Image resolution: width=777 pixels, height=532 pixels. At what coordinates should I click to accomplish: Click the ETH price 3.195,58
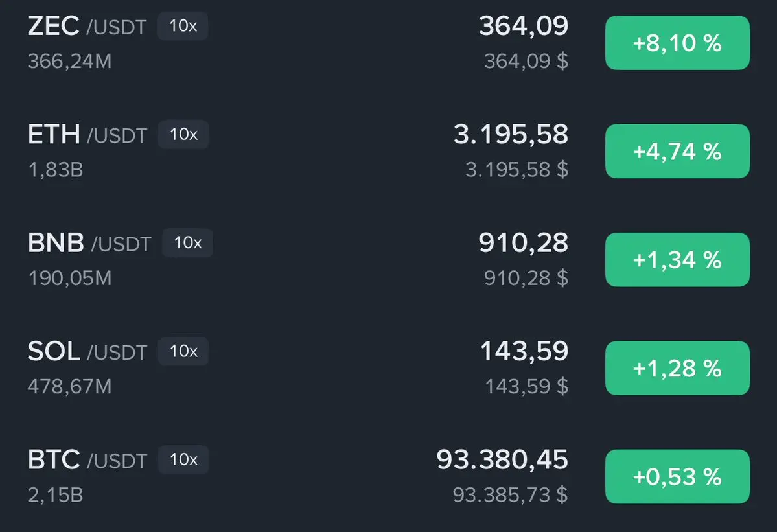(x=511, y=134)
